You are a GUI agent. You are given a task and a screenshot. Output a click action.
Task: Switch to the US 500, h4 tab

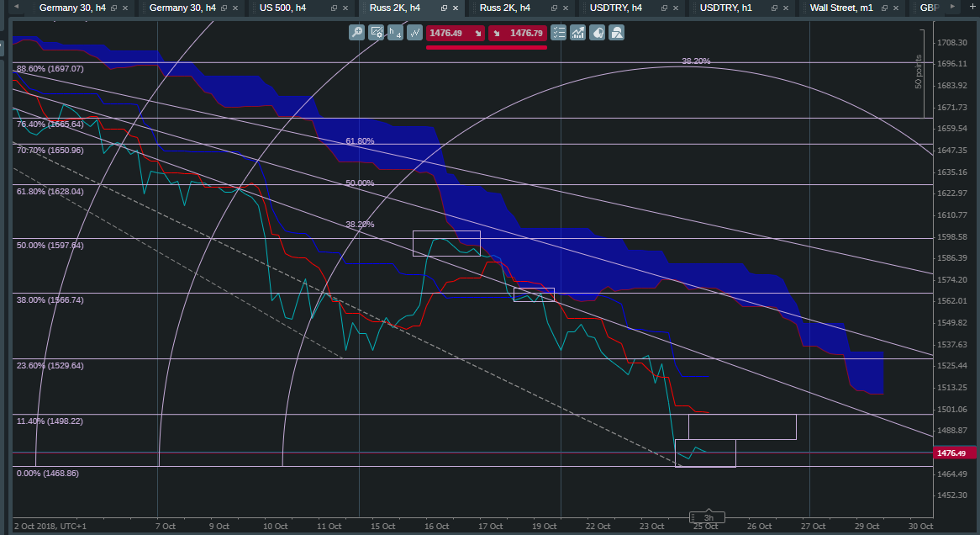tap(282, 8)
